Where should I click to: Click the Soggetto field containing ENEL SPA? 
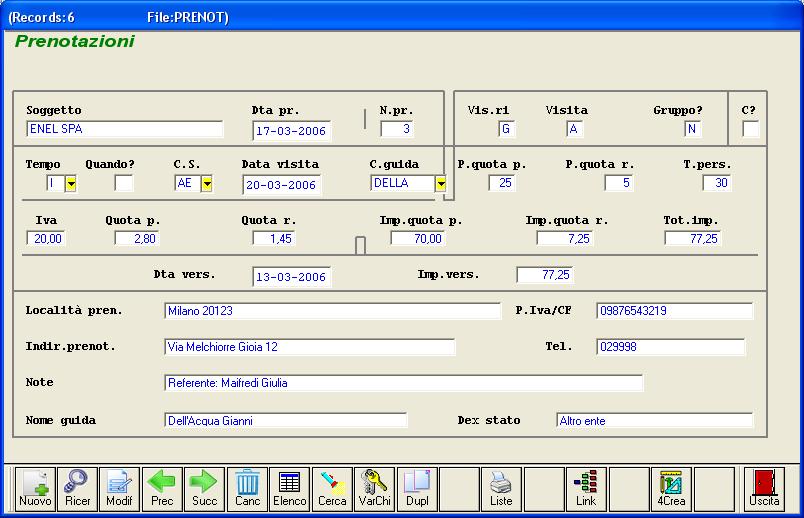tap(124, 129)
